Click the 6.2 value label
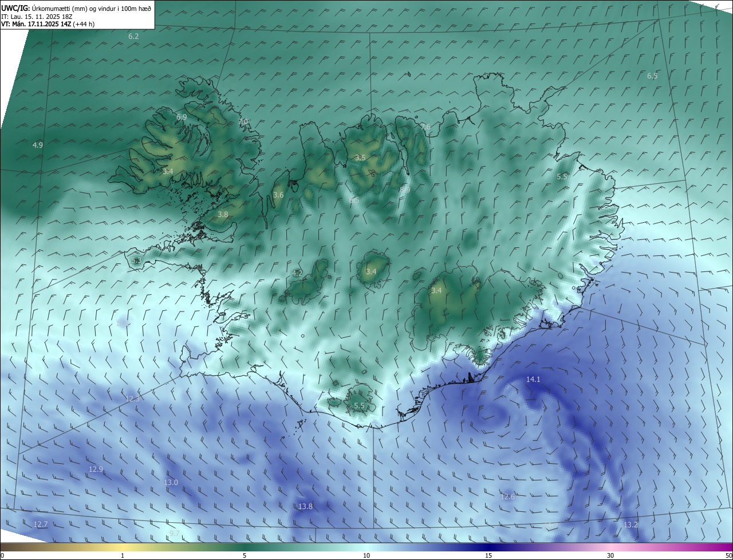This screenshot has width=733, height=560. pos(133,36)
